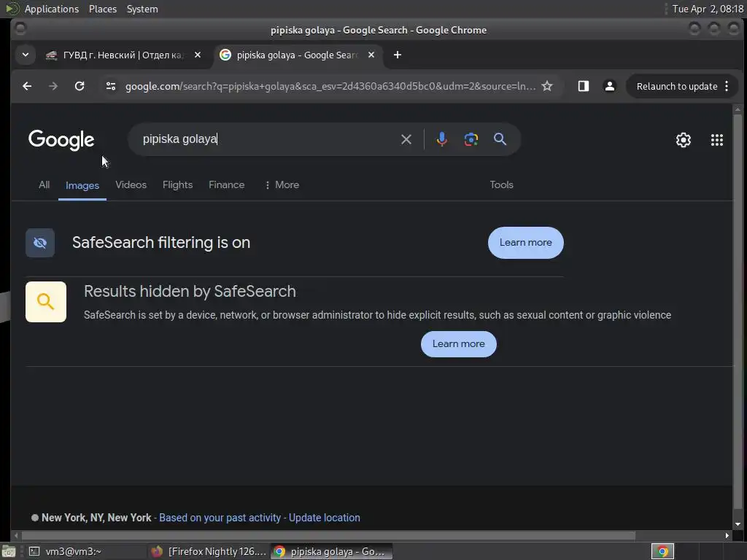This screenshot has width=747, height=560.
Task: Click the SafeSearch crossed-eye icon
Action: coord(40,243)
